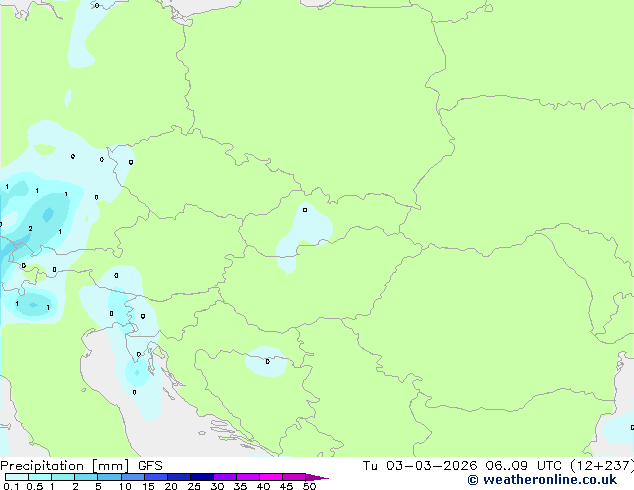Click the 45–50 mm legend color box

(x=294, y=477)
